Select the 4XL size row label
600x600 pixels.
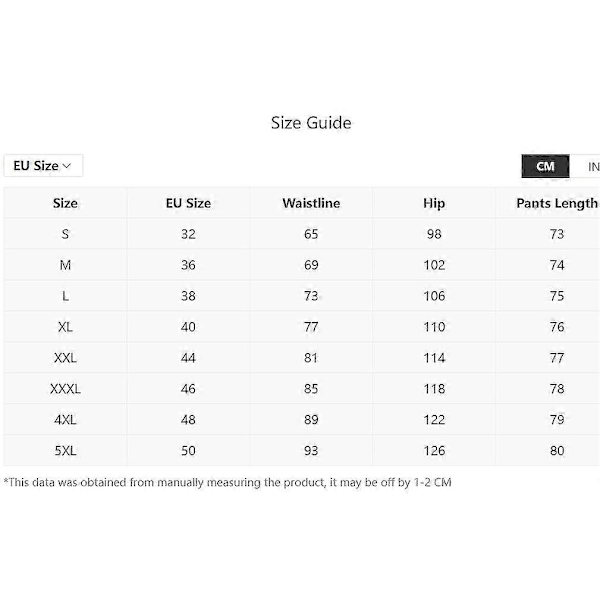point(65,420)
